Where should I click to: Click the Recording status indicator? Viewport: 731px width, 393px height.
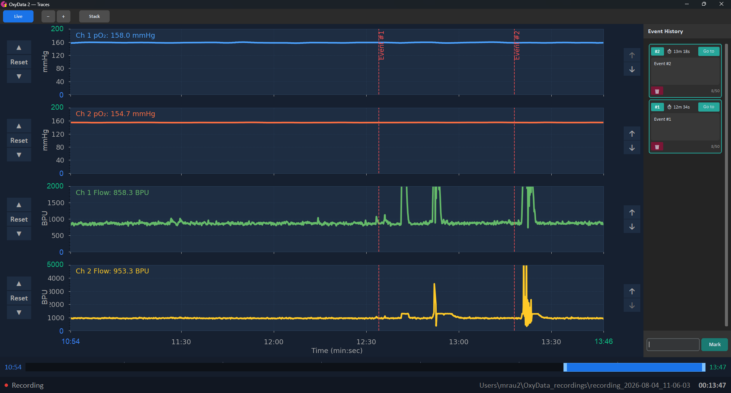24,386
